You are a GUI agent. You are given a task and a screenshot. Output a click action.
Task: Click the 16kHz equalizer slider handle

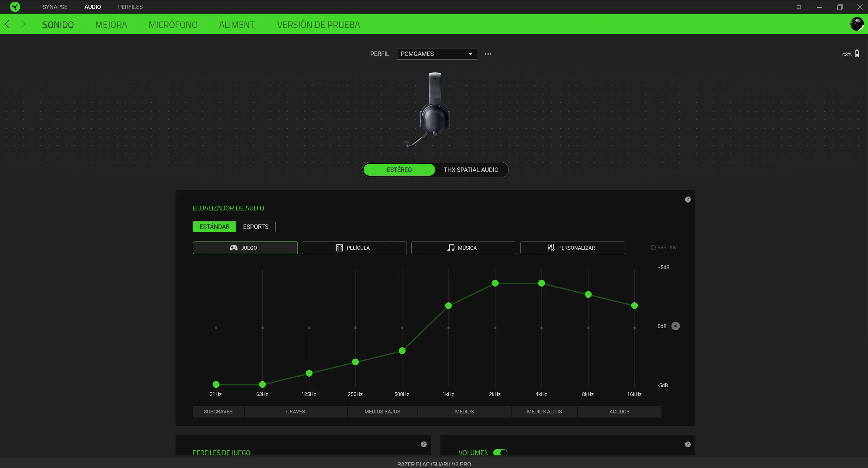click(x=635, y=306)
